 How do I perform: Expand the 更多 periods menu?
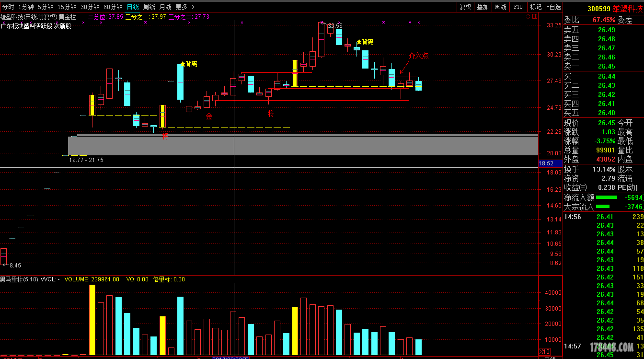pyautogui.click(x=184, y=7)
